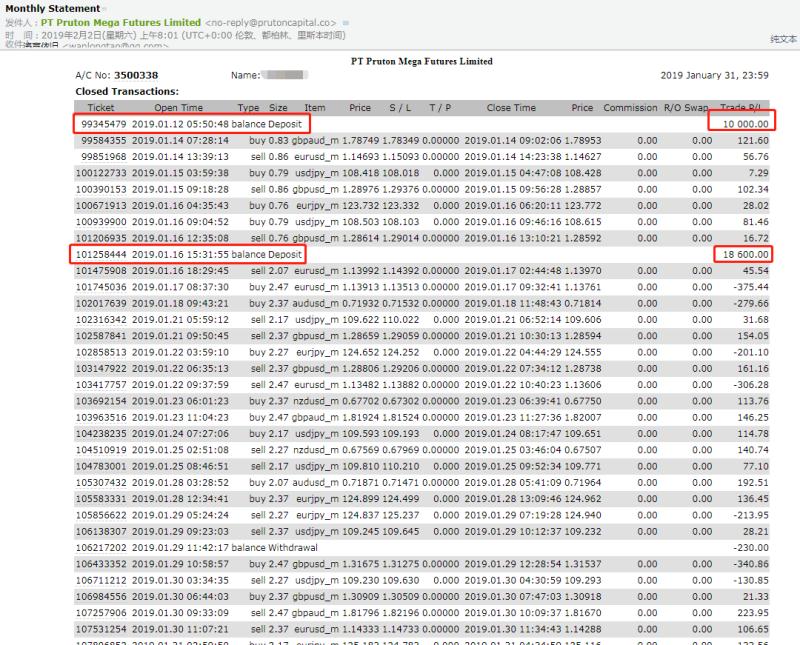Click the T / P column header
800x645 pixels.
tap(440, 108)
